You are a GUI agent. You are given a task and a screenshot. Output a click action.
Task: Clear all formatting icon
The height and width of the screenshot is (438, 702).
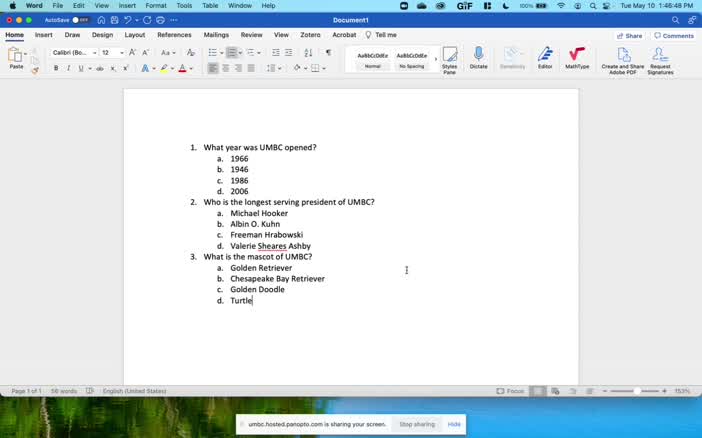(191, 53)
